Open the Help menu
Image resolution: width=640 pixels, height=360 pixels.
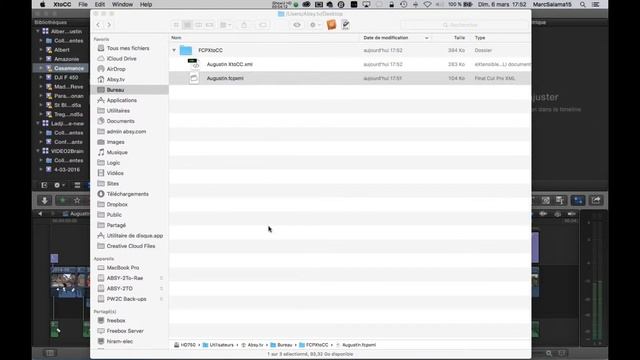(146, 4)
